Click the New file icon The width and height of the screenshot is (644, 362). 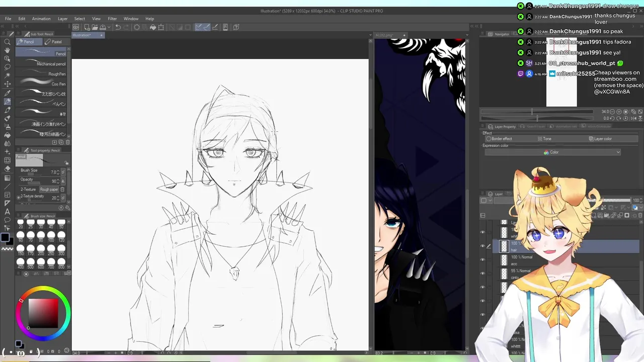pos(87,27)
